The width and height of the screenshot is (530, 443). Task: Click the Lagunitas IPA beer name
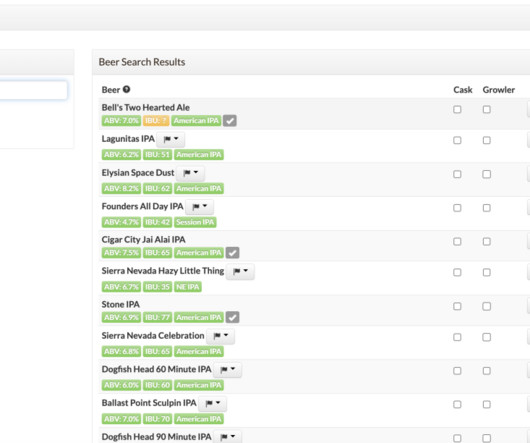coord(128,139)
